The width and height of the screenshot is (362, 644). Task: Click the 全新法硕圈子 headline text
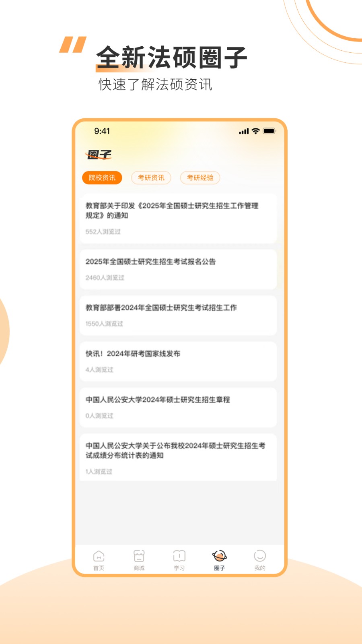[x=172, y=58]
